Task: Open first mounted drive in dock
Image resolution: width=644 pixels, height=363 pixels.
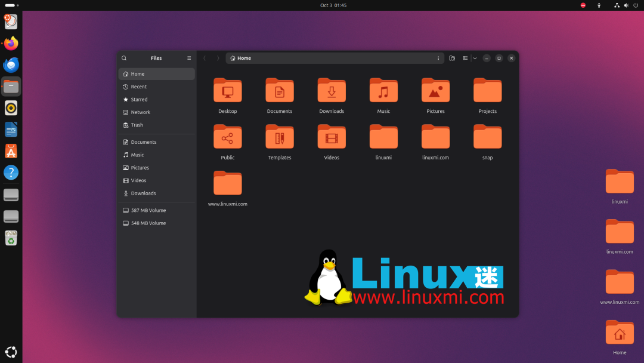Action: point(11,195)
